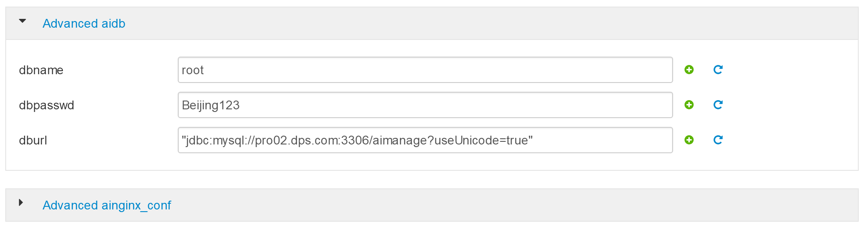Click blank area of Advanced aidb header bar
868x227 pixels.
coord(484,24)
